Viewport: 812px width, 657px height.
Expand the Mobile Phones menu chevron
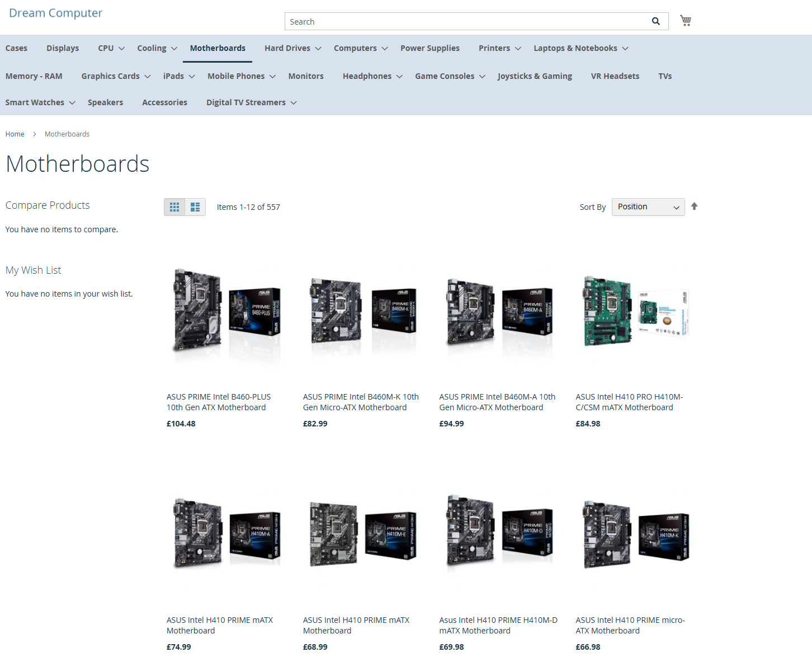click(272, 77)
